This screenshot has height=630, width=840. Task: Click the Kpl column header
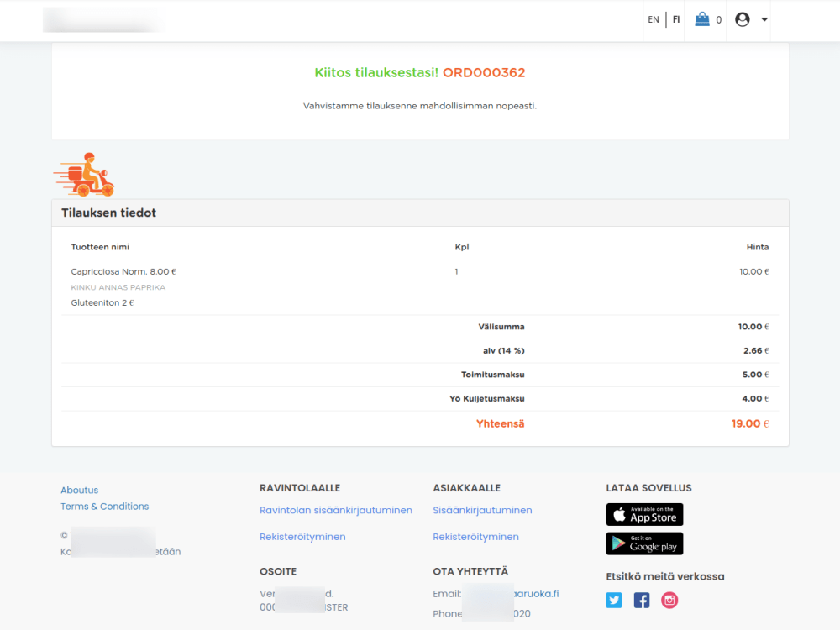[462, 247]
